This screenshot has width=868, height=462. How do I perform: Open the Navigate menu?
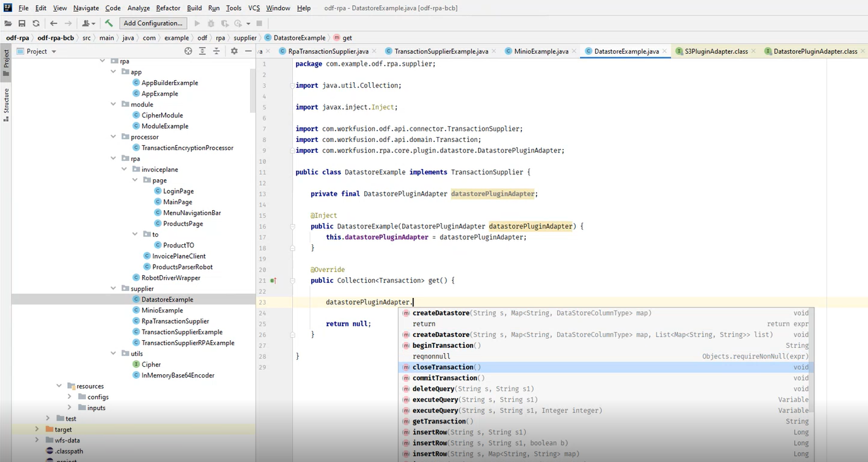coord(86,8)
